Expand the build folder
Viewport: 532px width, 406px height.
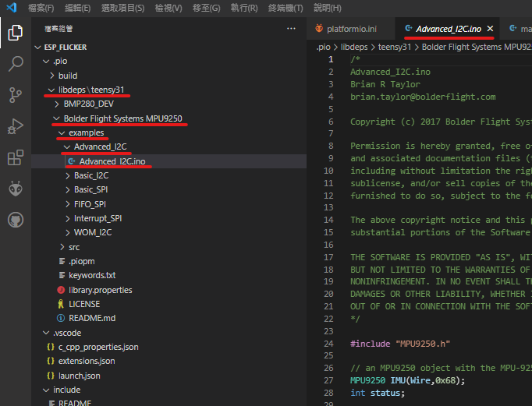(52, 76)
